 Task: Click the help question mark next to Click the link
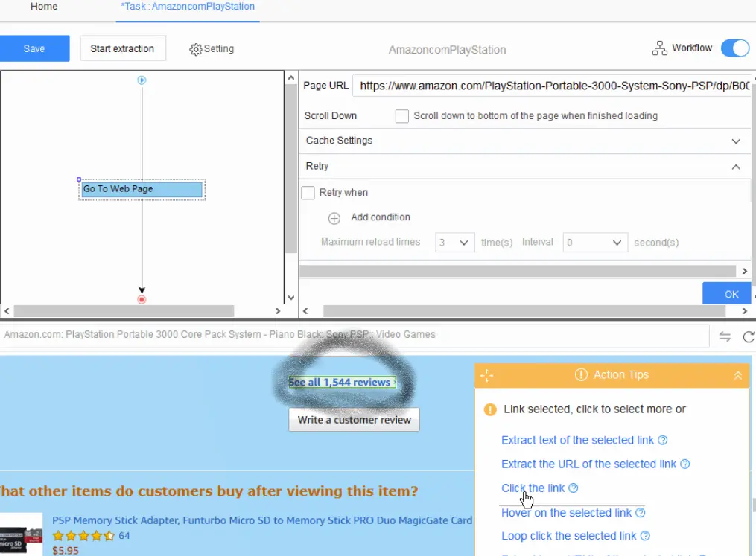[572, 488]
